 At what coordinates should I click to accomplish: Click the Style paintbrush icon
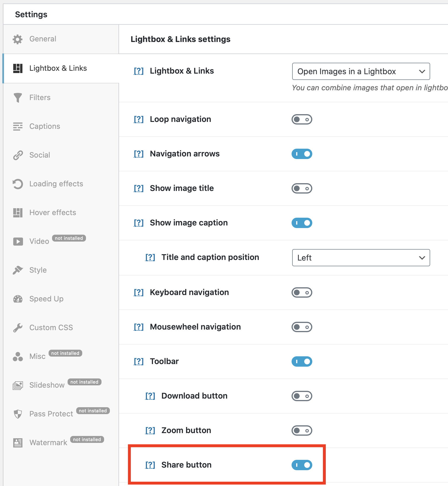(18, 270)
